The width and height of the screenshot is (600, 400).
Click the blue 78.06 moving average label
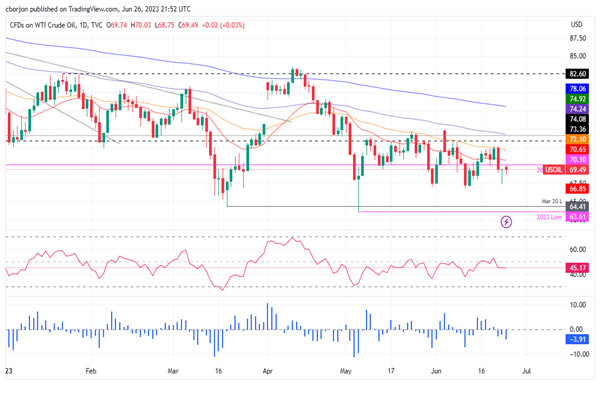click(x=577, y=89)
